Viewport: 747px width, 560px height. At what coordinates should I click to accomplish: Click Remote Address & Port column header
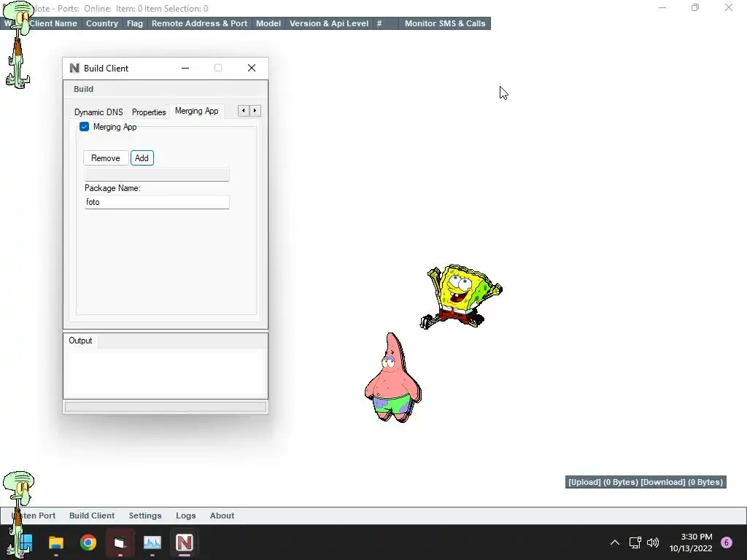pos(199,23)
